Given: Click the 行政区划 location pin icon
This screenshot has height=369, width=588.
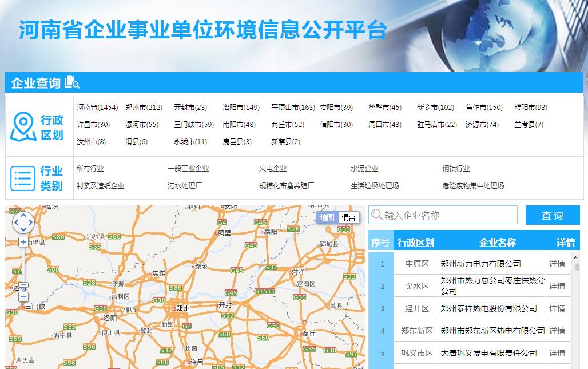Looking at the screenshot, I should pyautogui.click(x=23, y=127).
